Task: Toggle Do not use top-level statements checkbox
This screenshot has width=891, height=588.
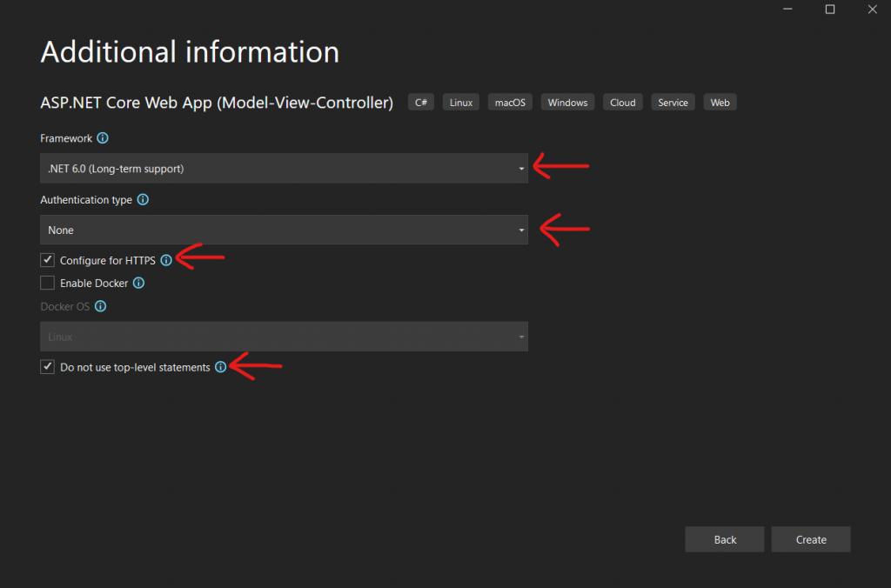Action: point(47,367)
